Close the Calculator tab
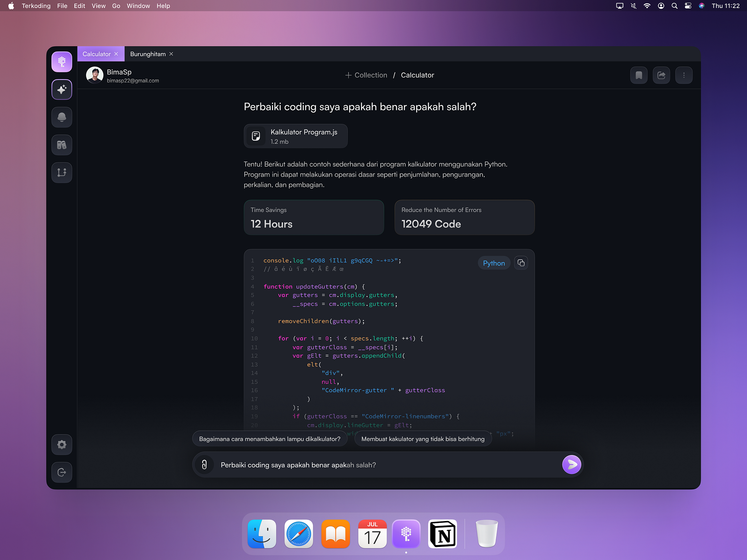 coord(116,54)
